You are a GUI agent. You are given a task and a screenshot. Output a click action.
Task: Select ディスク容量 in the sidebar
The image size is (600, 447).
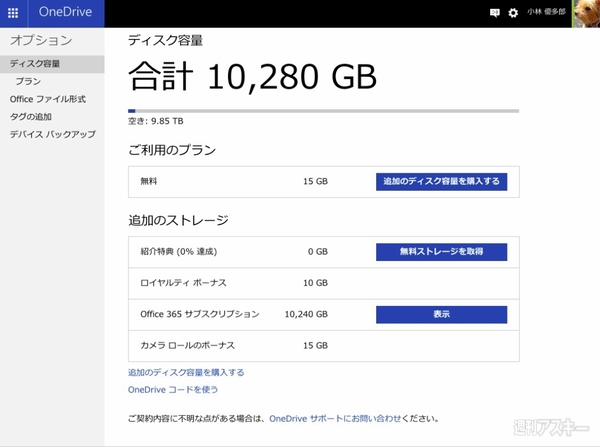pyautogui.click(x=35, y=64)
